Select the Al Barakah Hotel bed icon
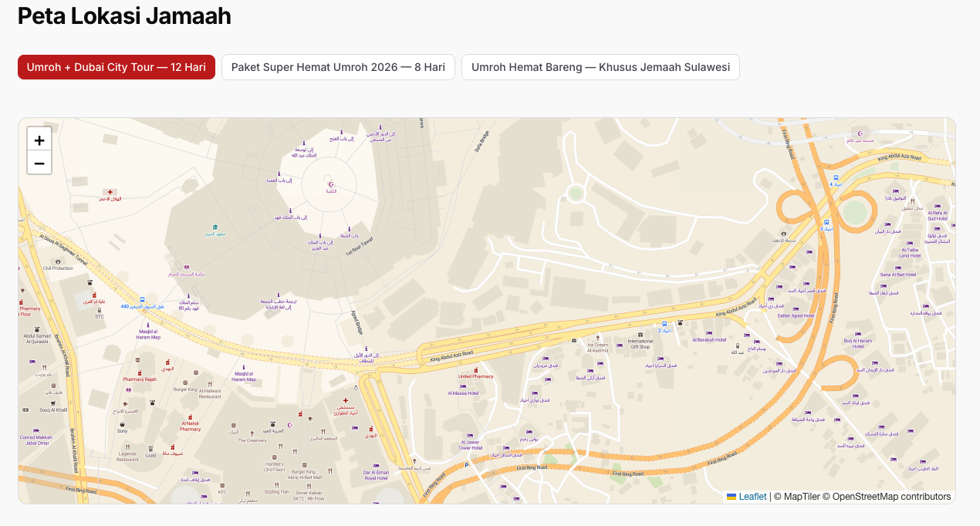 point(709,332)
